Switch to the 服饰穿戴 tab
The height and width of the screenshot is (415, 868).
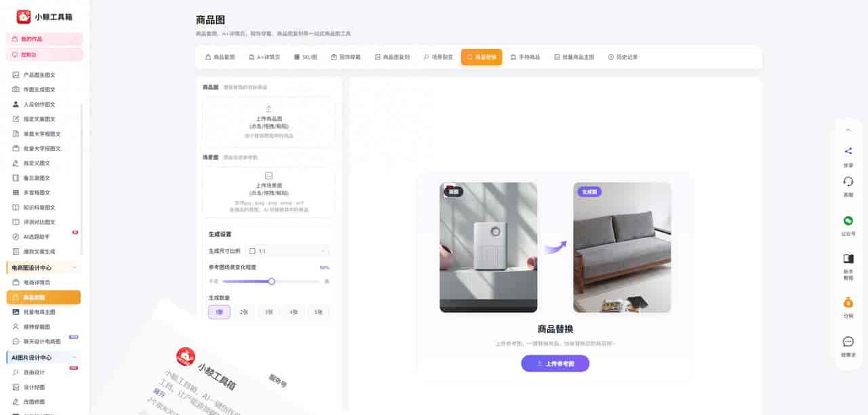coord(346,57)
